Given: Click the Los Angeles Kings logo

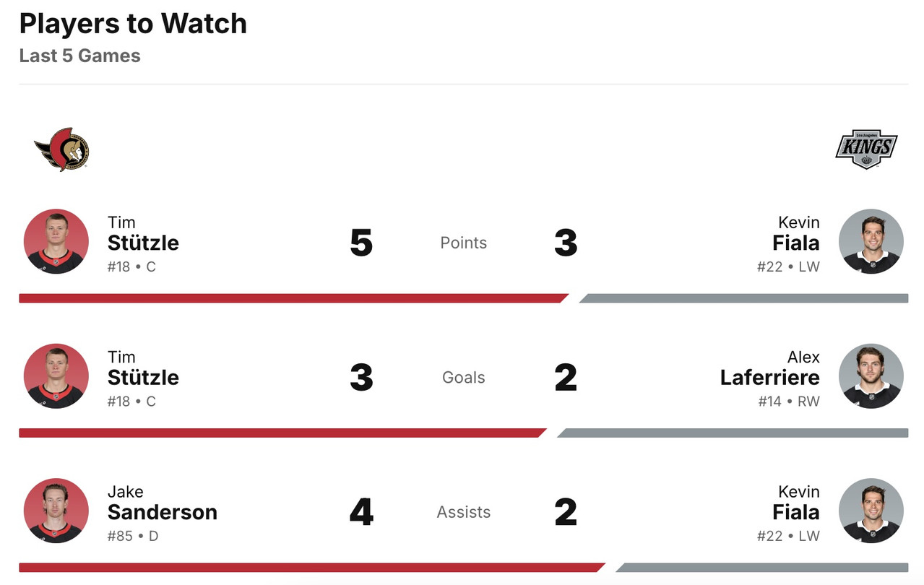Looking at the screenshot, I should click(866, 149).
